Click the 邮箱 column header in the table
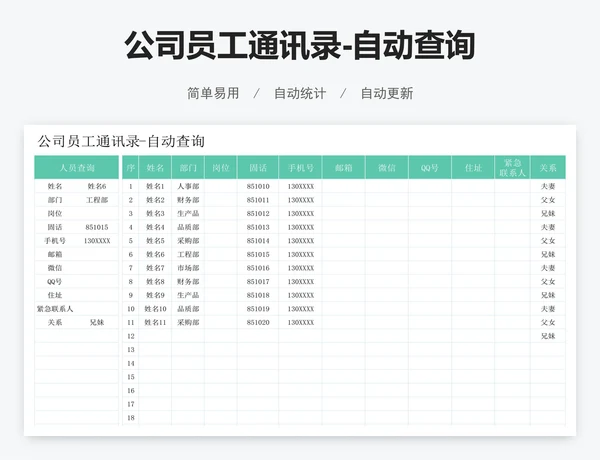This screenshot has width=600, height=460. [344, 168]
